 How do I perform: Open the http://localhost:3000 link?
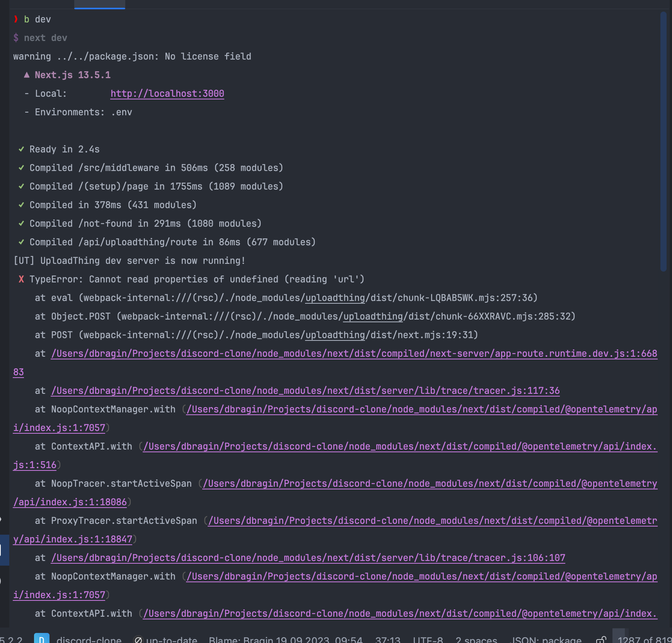(167, 93)
